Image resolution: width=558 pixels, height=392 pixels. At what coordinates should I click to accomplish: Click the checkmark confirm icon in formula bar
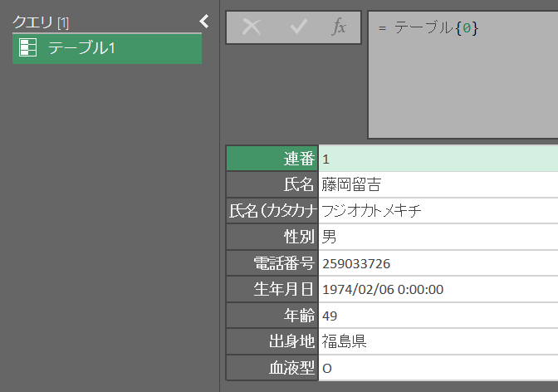(297, 27)
